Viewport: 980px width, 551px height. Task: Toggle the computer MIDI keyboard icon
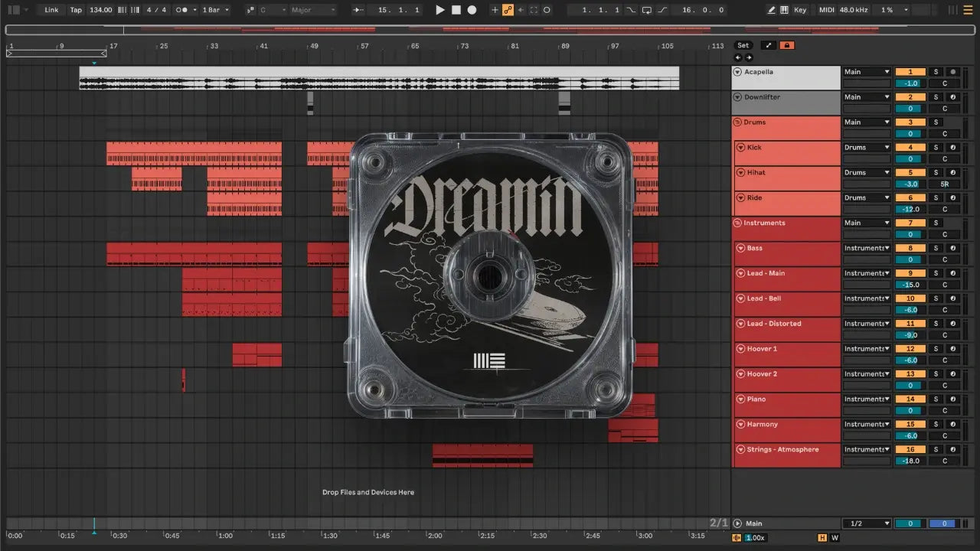pos(784,10)
